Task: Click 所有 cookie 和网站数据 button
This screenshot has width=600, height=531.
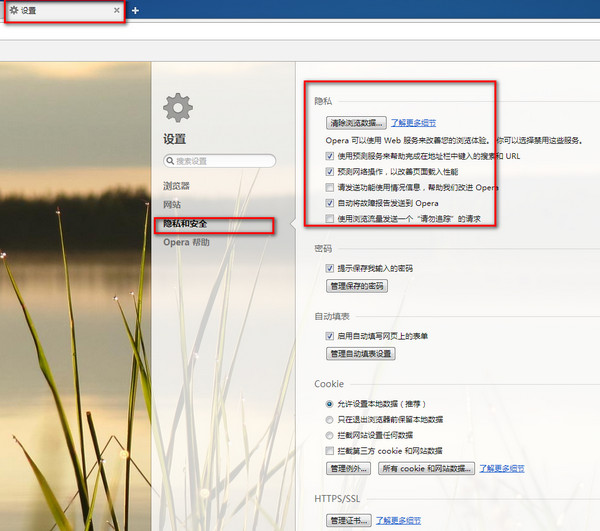Action: 425,468
